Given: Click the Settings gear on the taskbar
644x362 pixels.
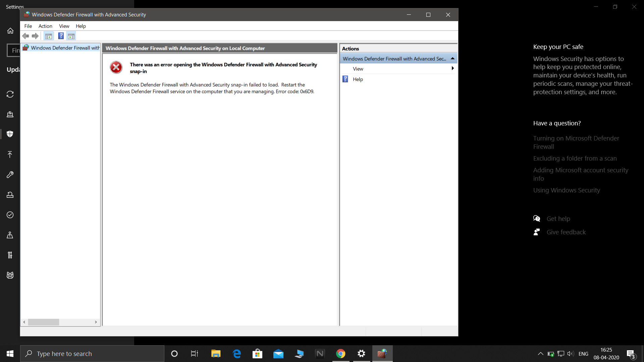Looking at the screenshot, I should click(x=361, y=354).
